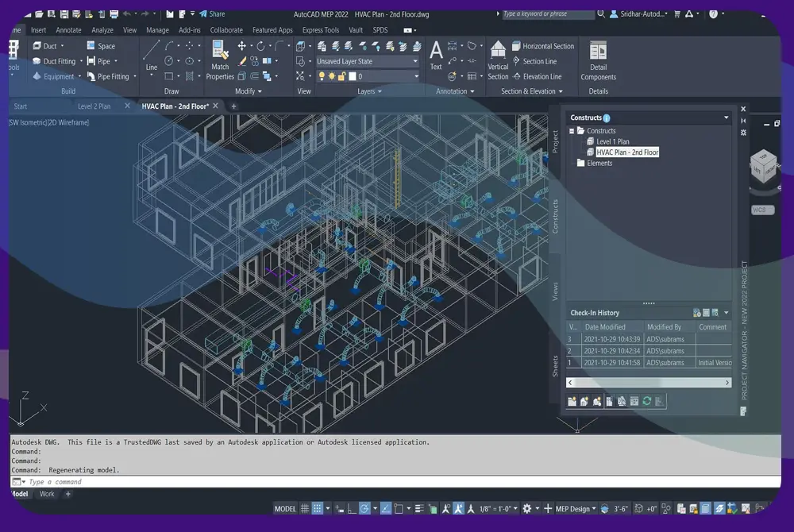Open the annotation scale 1/8" = 1'-0" dropdown
This screenshot has height=532, width=794.
[499, 509]
